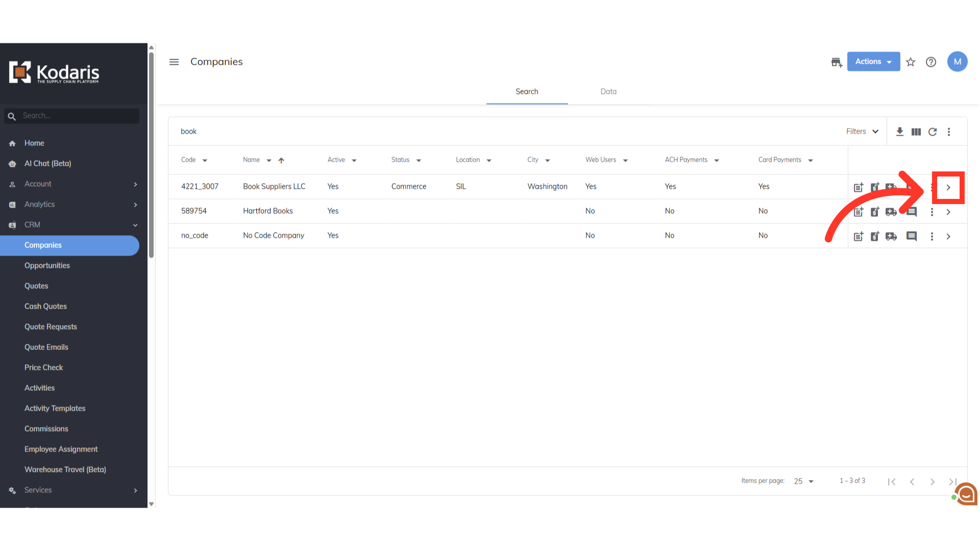The height and width of the screenshot is (551, 980).
Task: Open Opportunities in the CRM menu
Action: pyautogui.click(x=47, y=265)
